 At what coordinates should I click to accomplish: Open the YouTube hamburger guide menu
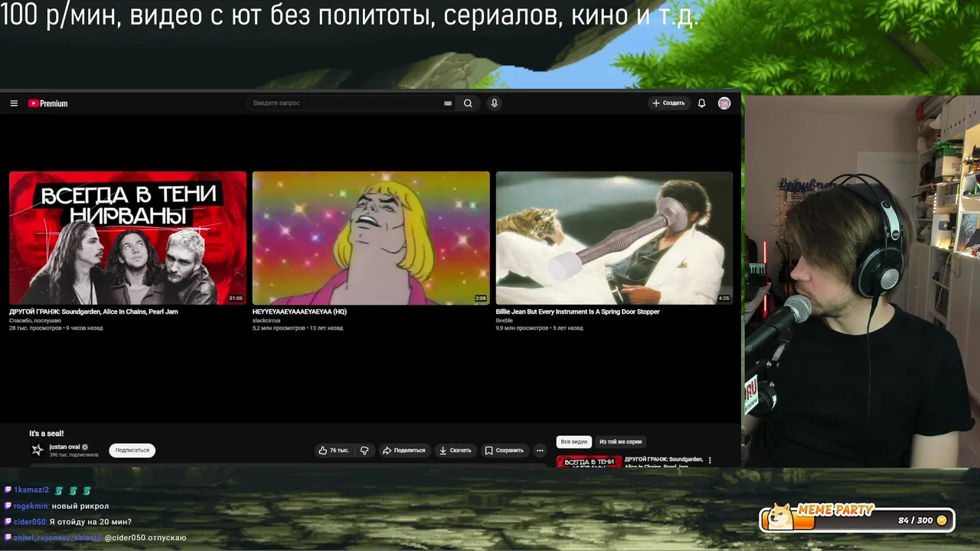click(14, 103)
